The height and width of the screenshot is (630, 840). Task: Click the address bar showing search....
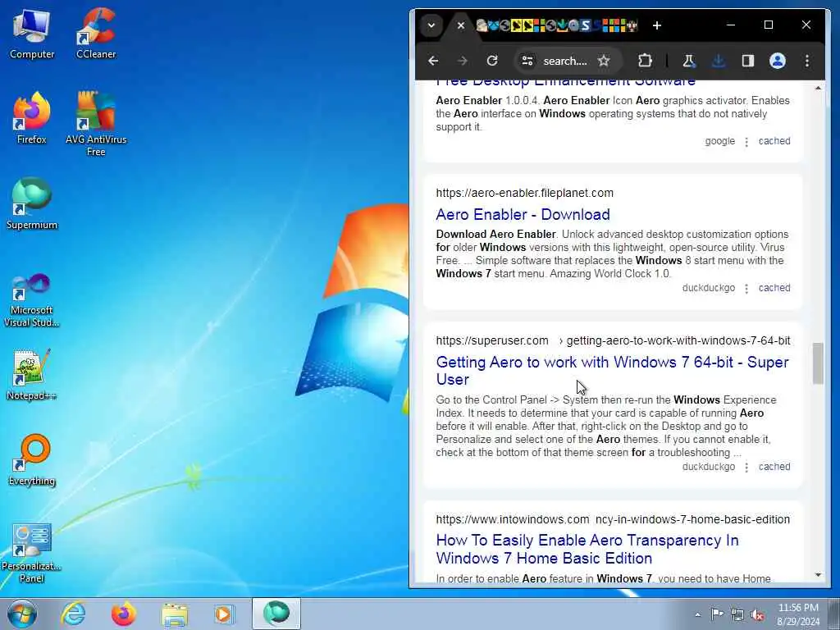tap(565, 61)
